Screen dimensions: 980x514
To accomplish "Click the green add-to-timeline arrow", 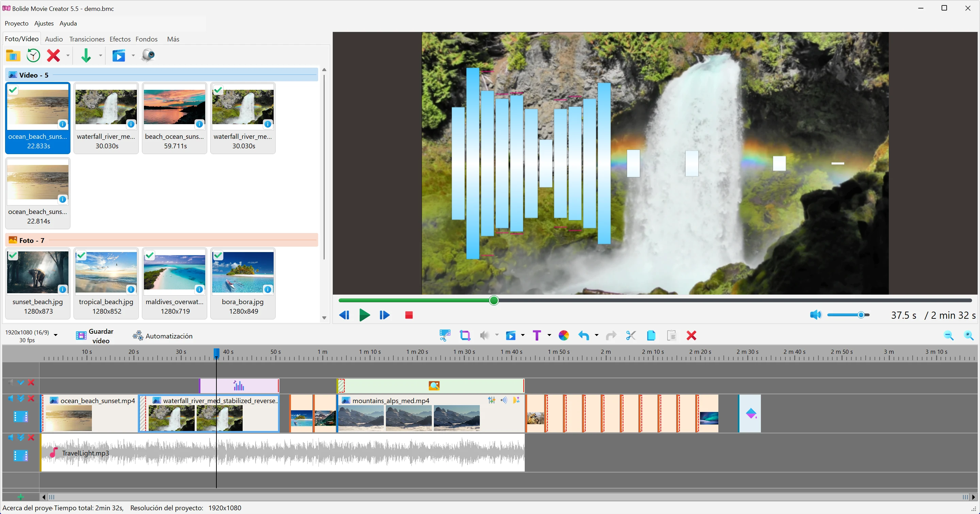I will pyautogui.click(x=86, y=56).
